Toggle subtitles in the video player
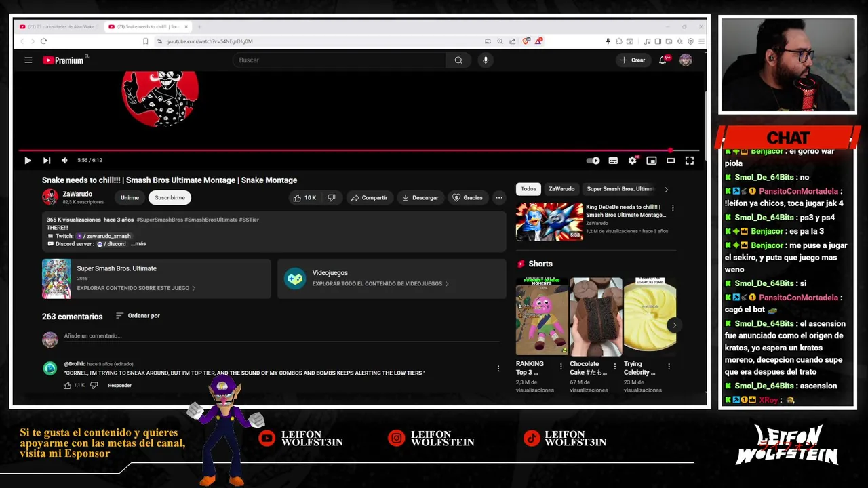 [613, 161]
